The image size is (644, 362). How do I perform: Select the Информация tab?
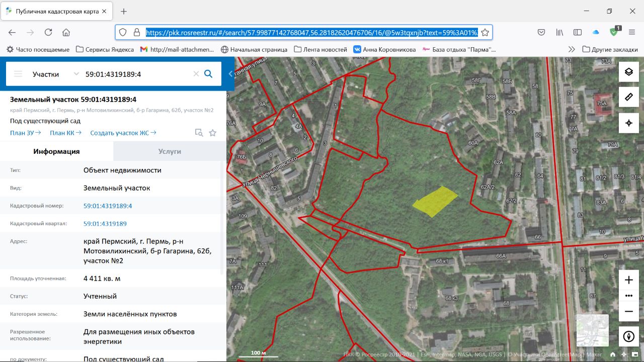click(x=56, y=151)
